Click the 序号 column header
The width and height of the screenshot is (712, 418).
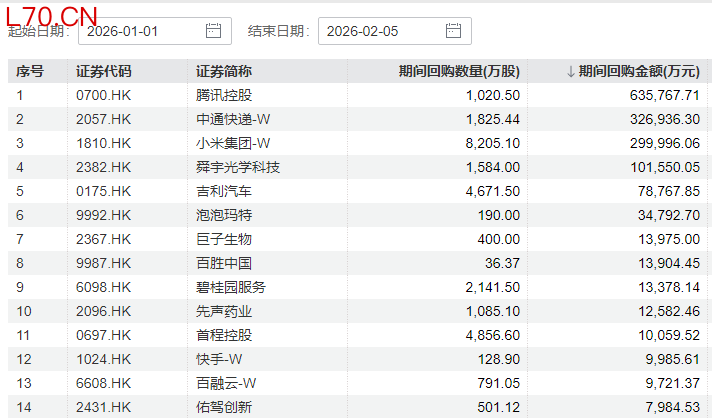coord(30,71)
